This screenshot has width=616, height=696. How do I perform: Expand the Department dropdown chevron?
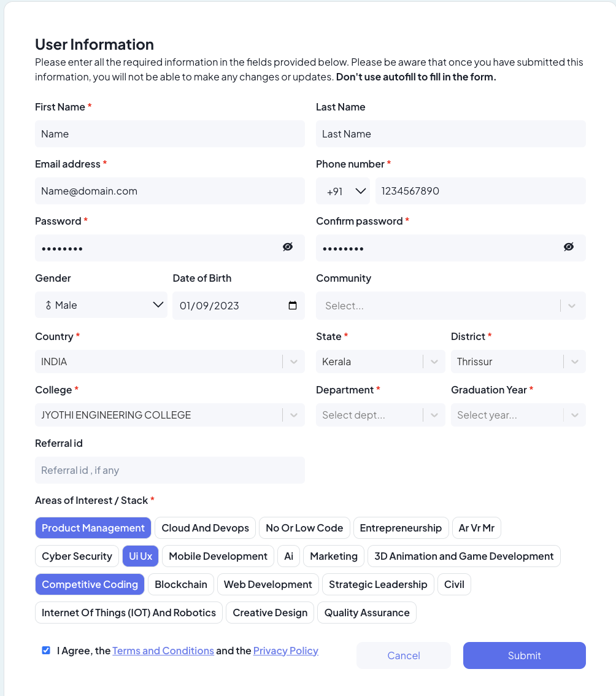click(x=434, y=415)
